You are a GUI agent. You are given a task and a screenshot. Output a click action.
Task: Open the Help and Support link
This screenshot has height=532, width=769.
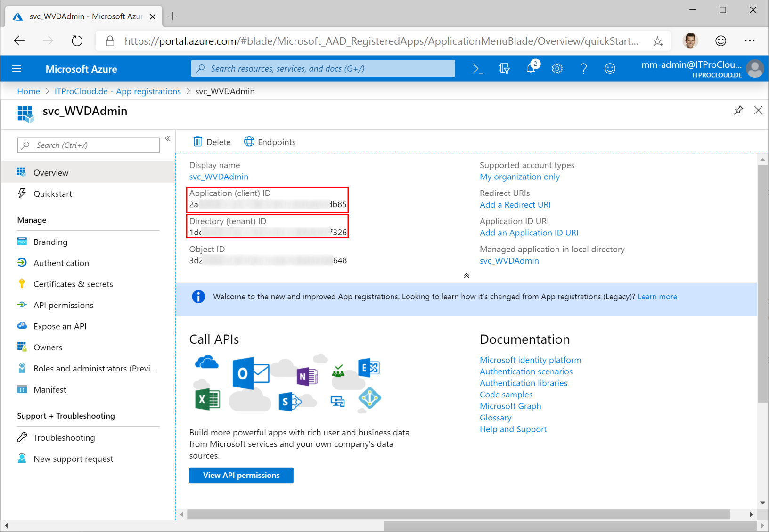[x=513, y=429]
